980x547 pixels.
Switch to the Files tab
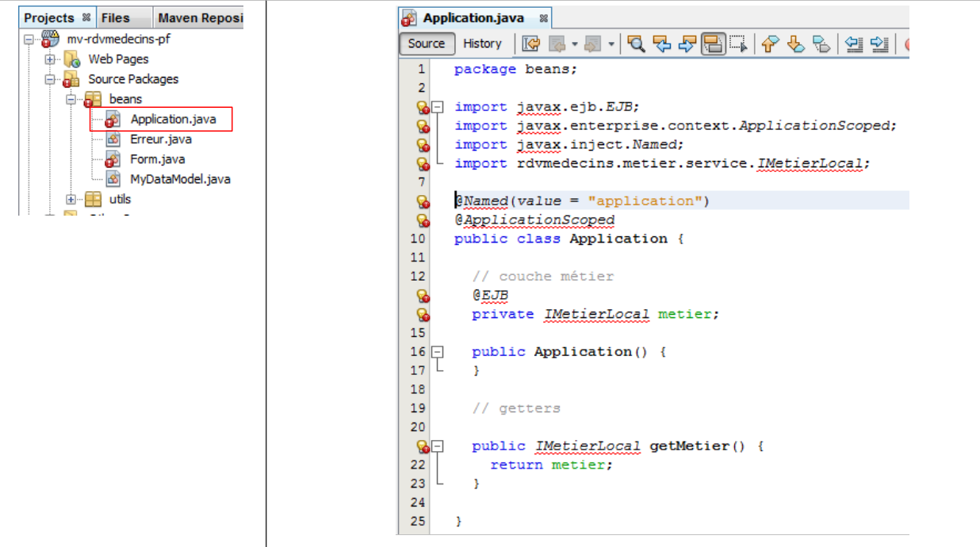pyautogui.click(x=115, y=17)
